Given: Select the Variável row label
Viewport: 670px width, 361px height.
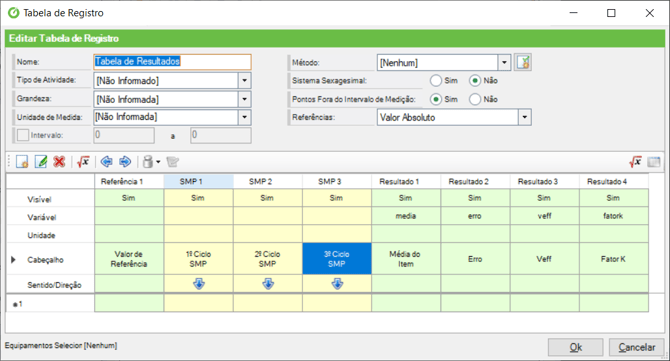Looking at the screenshot, I should [42, 217].
